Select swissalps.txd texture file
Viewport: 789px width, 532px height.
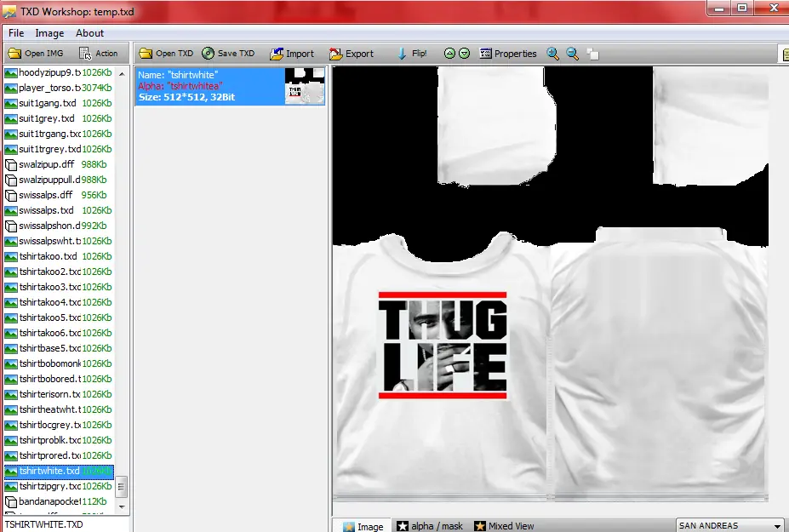tap(59, 210)
